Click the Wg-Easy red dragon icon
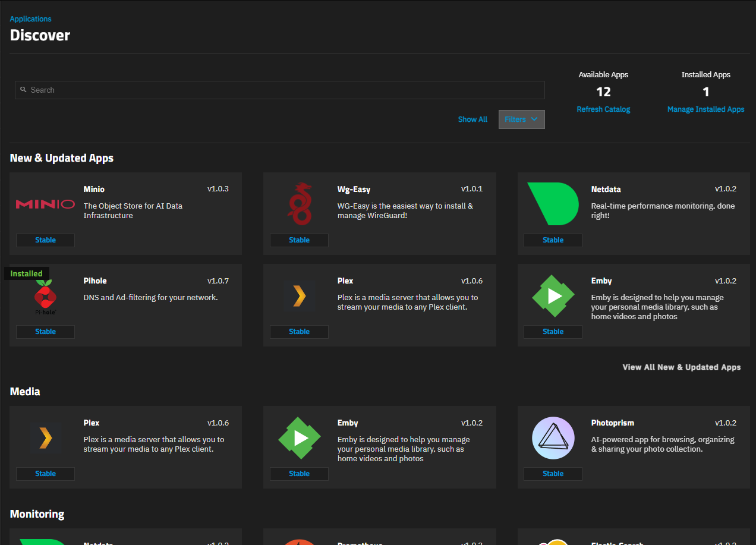Viewport: 756px width, 545px height. [299, 204]
